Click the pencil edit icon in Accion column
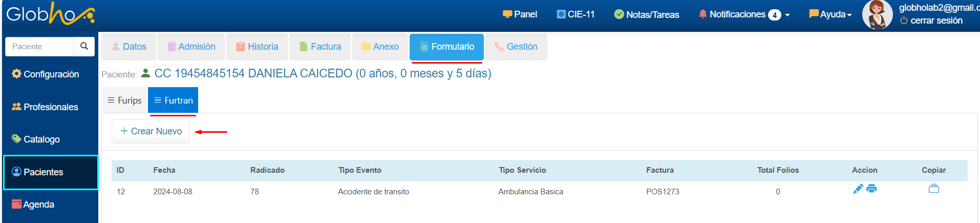The width and height of the screenshot is (980, 223). [x=858, y=189]
